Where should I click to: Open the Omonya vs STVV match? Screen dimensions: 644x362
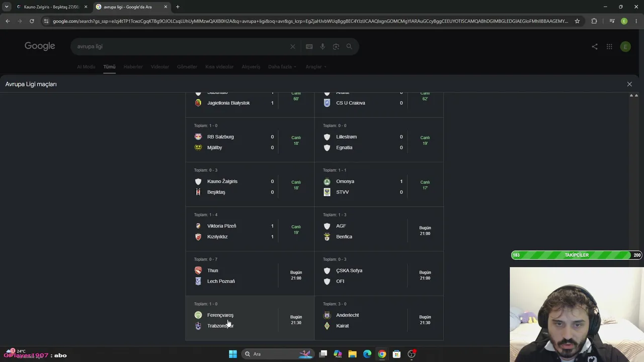(x=379, y=185)
